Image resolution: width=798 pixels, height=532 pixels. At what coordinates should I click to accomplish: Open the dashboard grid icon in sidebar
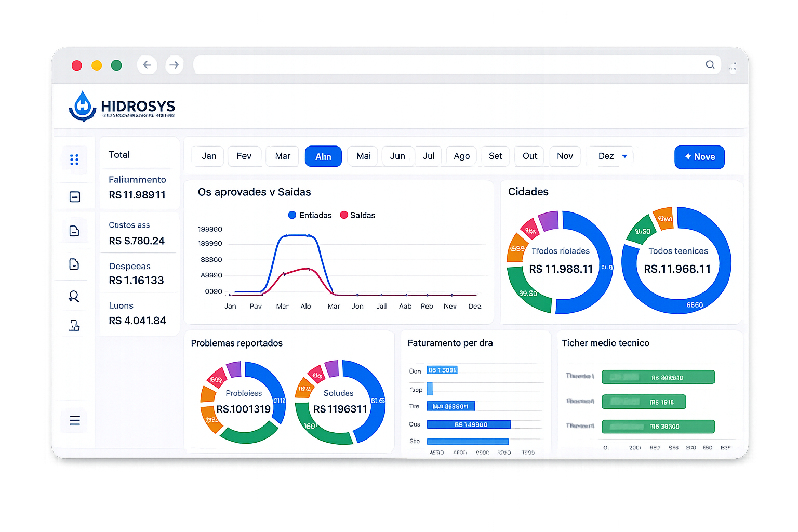[x=74, y=159]
